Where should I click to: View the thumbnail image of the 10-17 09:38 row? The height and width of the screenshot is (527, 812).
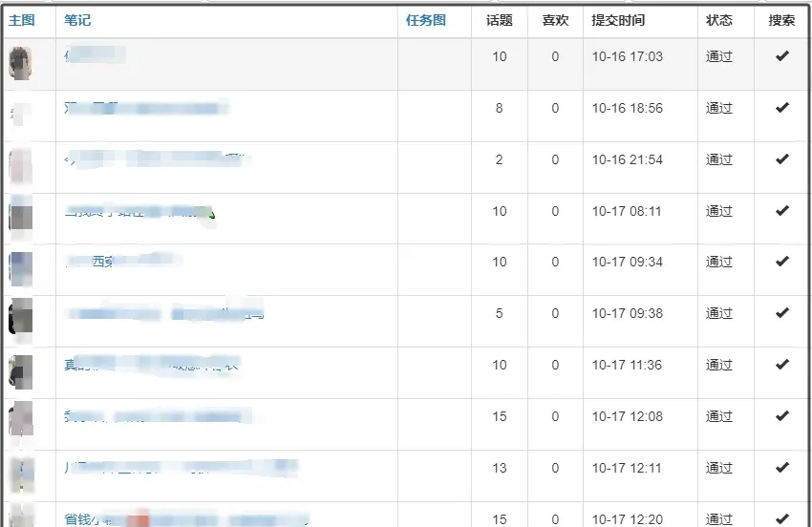pyautogui.click(x=20, y=317)
